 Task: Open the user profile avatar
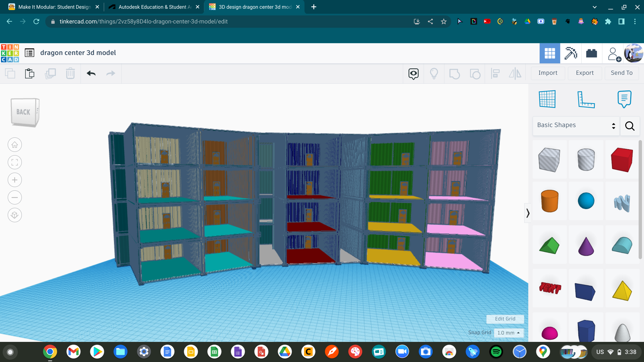coord(634,53)
